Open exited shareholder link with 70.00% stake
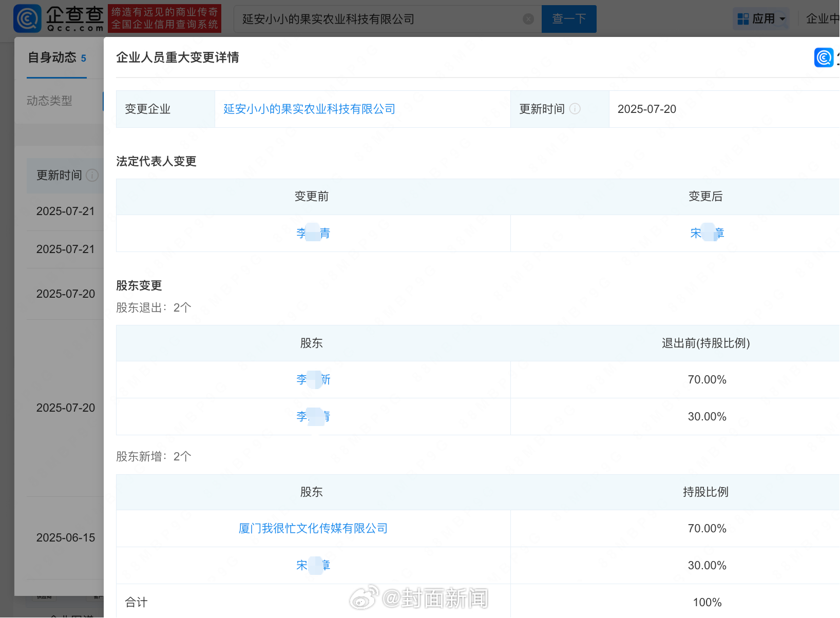 coord(313,379)
